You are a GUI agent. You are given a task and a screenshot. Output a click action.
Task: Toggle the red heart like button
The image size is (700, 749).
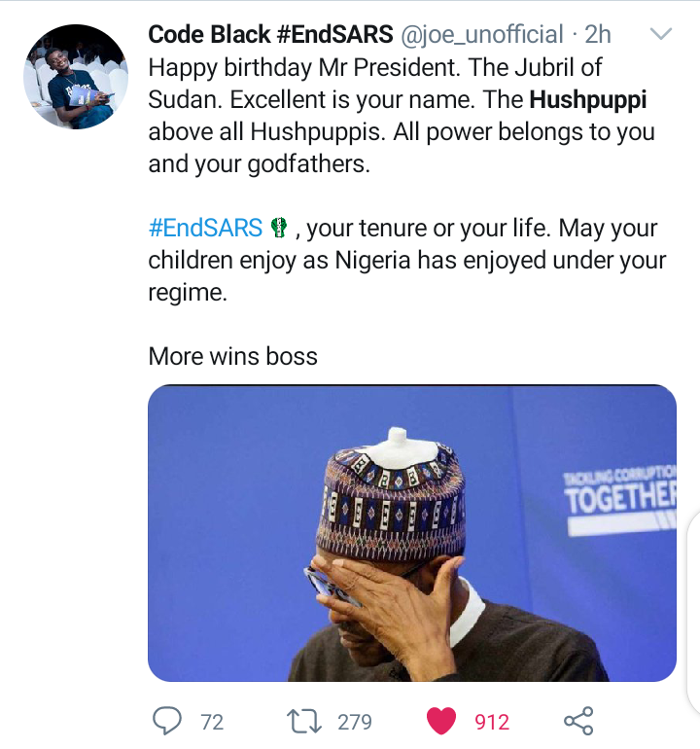click(442, 721)
